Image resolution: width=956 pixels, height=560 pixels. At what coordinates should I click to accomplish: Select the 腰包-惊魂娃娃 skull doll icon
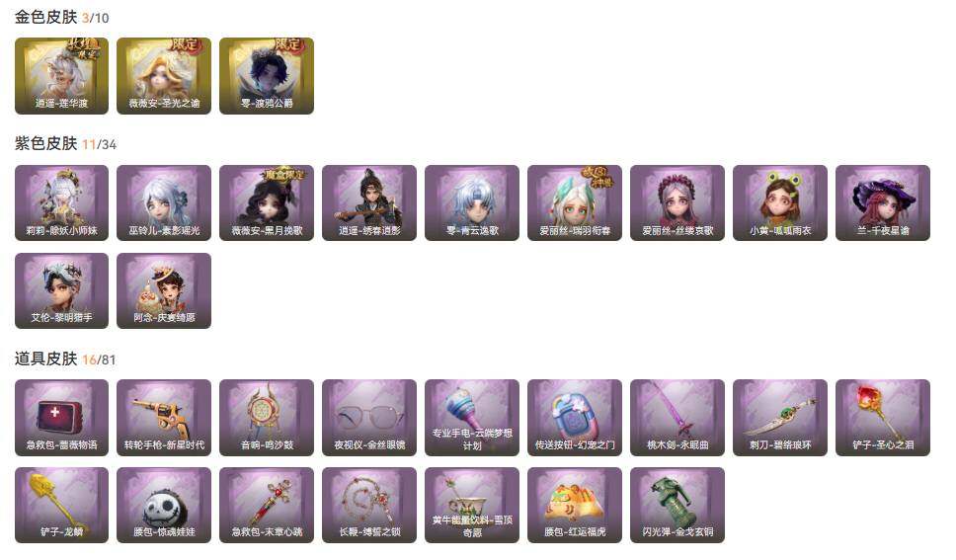[164, 505]
